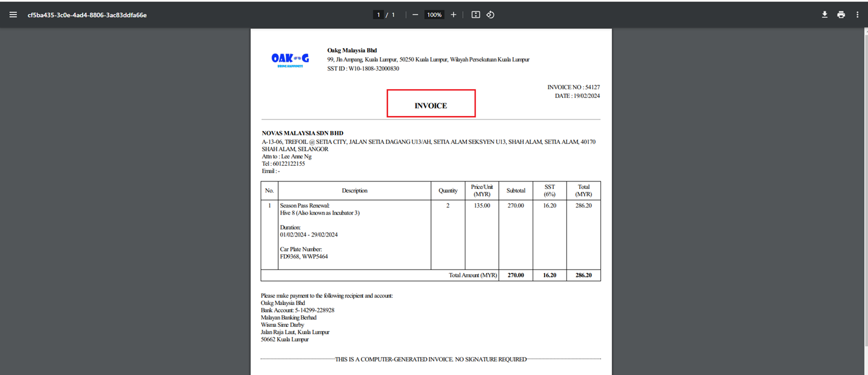Click the NOVAS MALAYSIA SDN BHD name

click(302, 133)
